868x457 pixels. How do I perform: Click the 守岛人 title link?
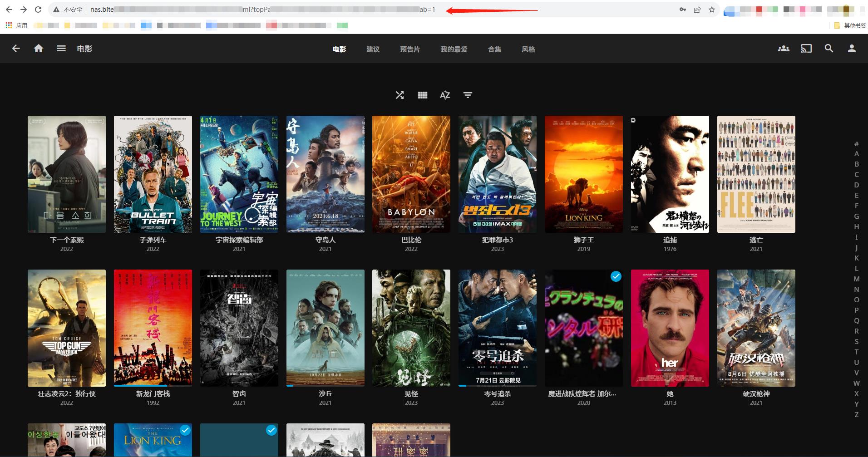coord(325,240)
